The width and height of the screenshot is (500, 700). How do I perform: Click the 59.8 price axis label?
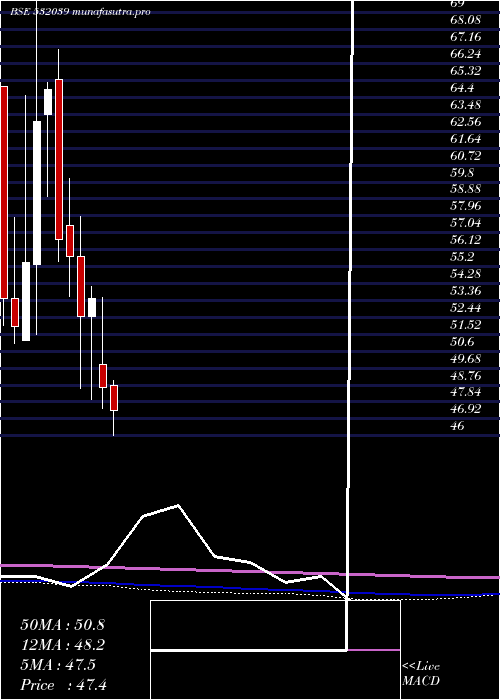(x=462, y=173)
